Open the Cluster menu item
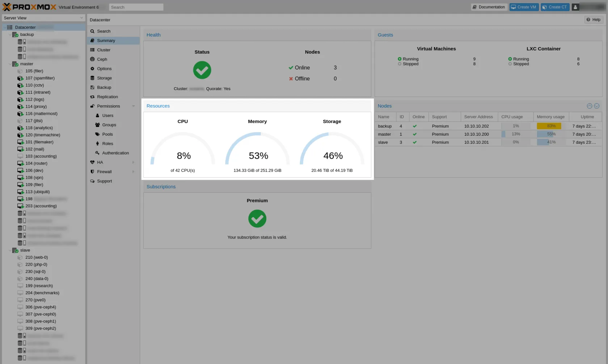The width and height of the screenshot is (608, 364). click(104, 50)
